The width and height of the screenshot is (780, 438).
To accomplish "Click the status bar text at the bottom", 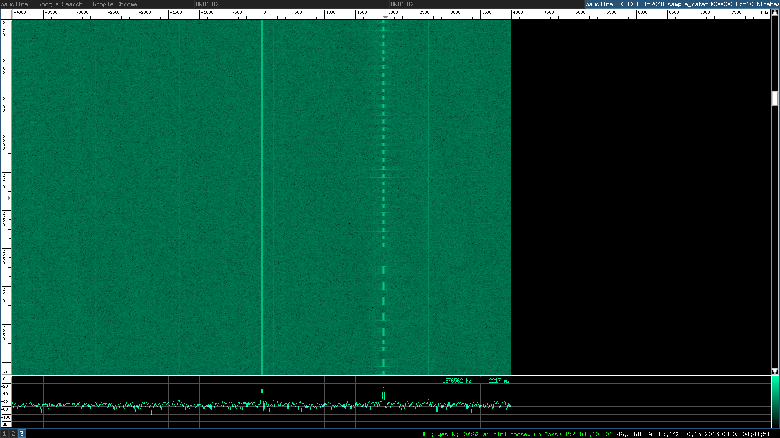I will coord(600,434).
